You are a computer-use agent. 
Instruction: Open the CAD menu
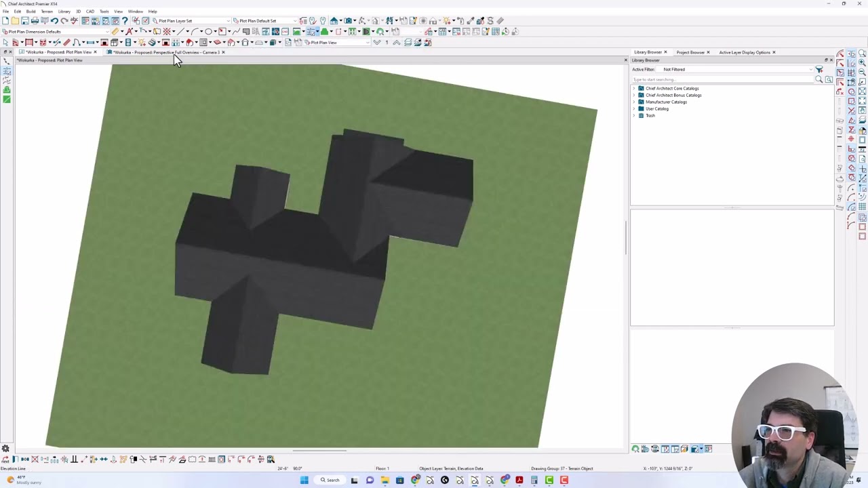(90, 12)
